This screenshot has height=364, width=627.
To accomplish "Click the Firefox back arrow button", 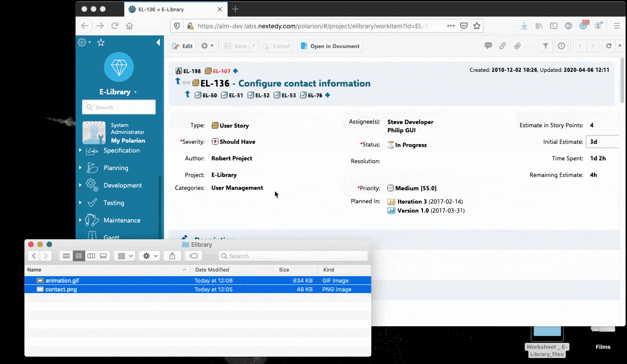I will 85,26.
